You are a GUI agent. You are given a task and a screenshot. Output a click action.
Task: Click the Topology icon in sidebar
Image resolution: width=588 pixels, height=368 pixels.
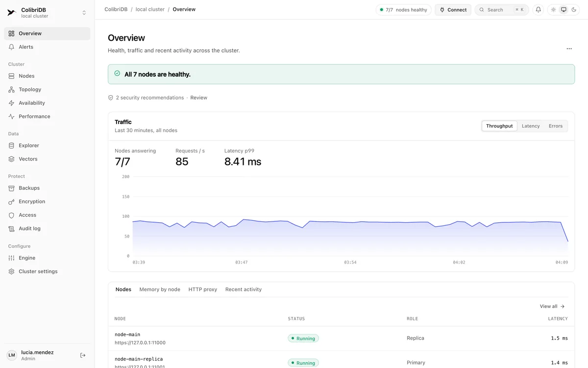[x=12, y=89]
